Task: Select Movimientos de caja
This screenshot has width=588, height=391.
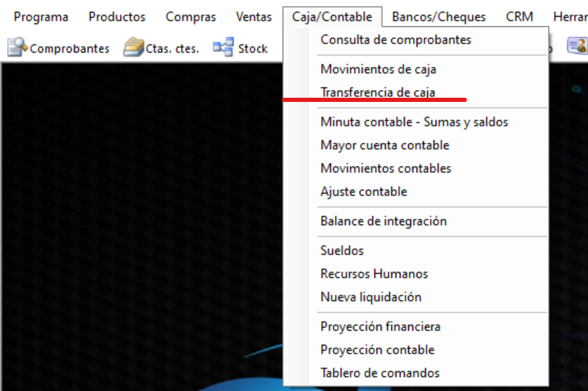Action: pos(416,69)
